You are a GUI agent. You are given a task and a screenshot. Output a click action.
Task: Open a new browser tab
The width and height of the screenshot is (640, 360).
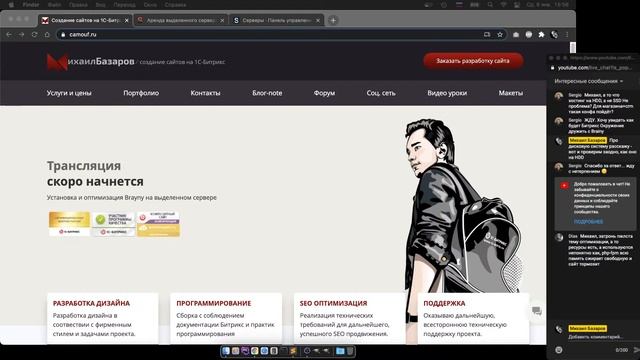click(333, 20)
